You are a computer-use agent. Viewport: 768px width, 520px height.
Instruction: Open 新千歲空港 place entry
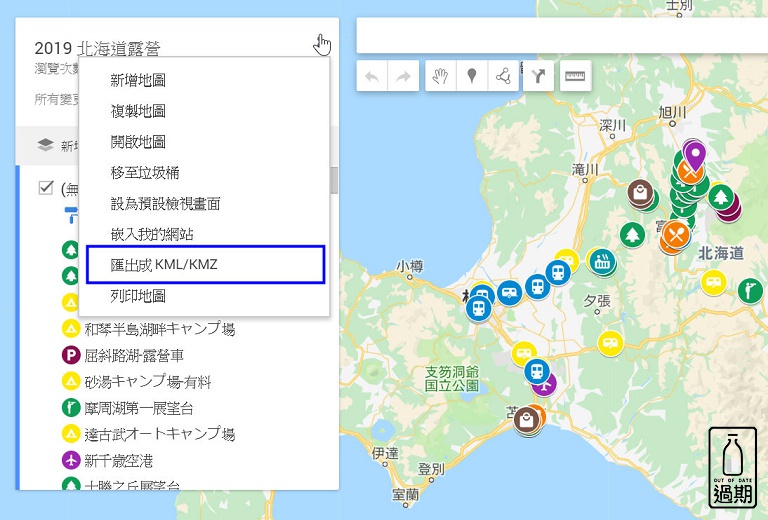119,460
